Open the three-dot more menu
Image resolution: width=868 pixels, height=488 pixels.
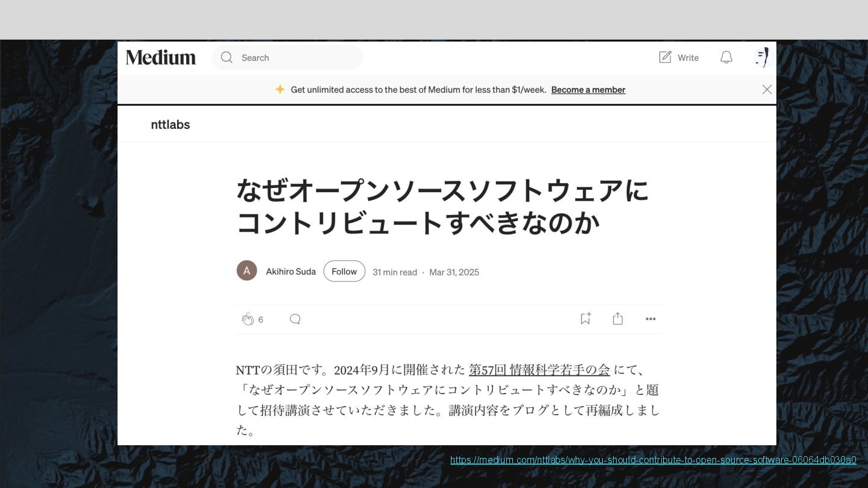pos(650,319)
